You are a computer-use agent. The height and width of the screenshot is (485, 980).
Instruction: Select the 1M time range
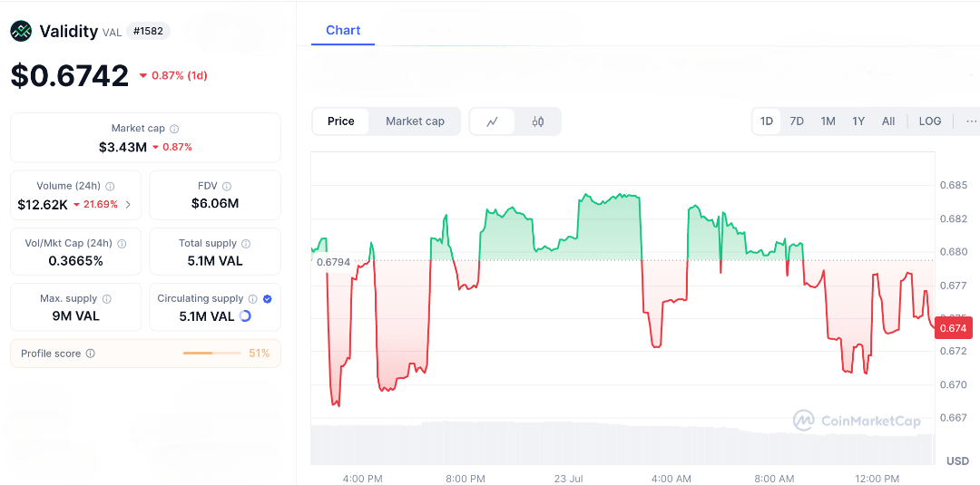tap(828, 121)
